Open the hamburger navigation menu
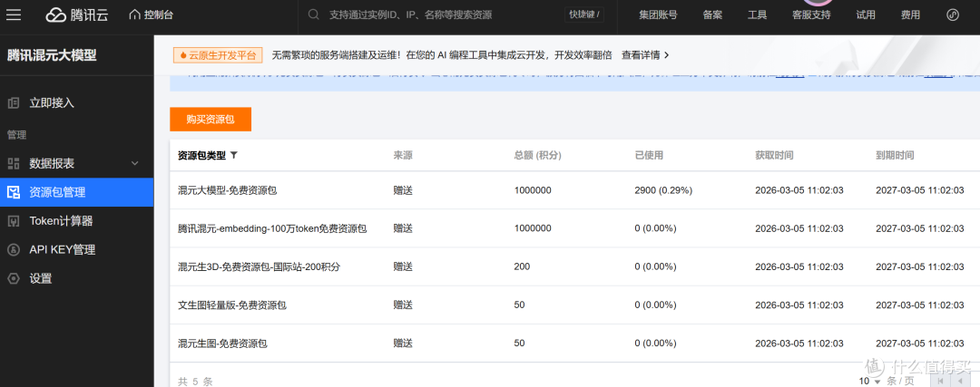The width and height of the screenshot is (980, 387). pos(13,15)
